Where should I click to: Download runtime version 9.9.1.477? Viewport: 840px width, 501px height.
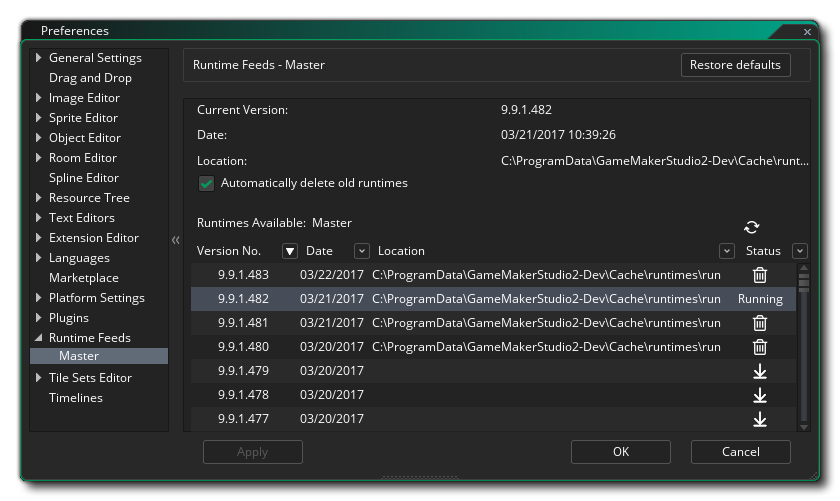(759, 419)
